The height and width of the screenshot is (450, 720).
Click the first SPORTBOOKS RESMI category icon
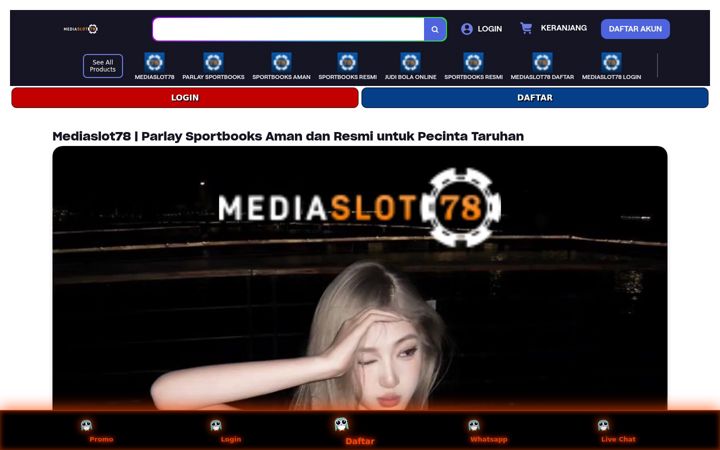pyautogui.click(x=348, y=62)
